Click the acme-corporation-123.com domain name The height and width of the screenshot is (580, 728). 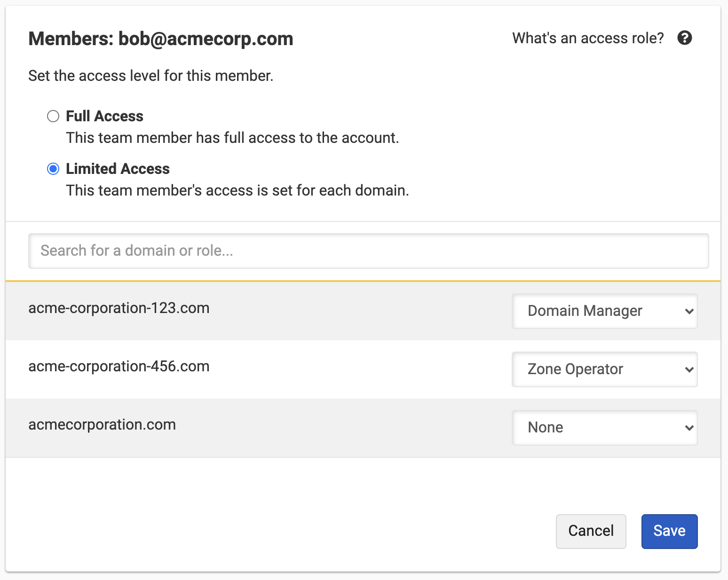tap(119, 308)
